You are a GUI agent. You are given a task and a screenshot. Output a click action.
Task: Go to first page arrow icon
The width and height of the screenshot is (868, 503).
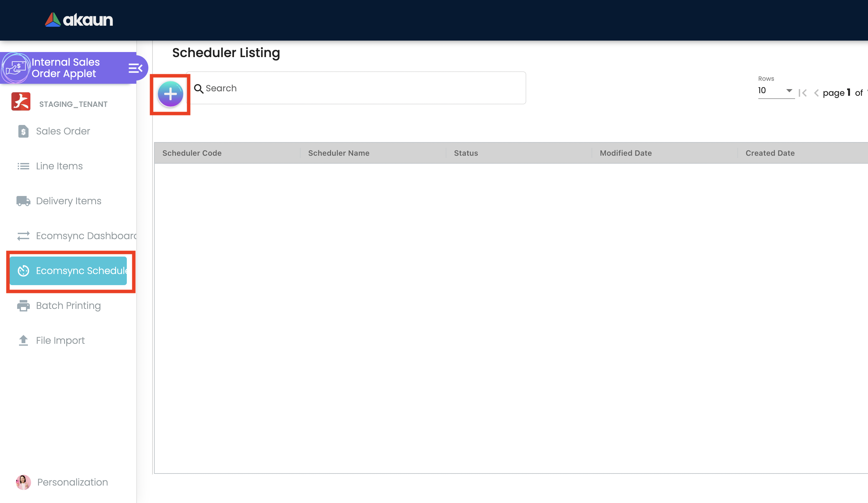pos(803,93)
